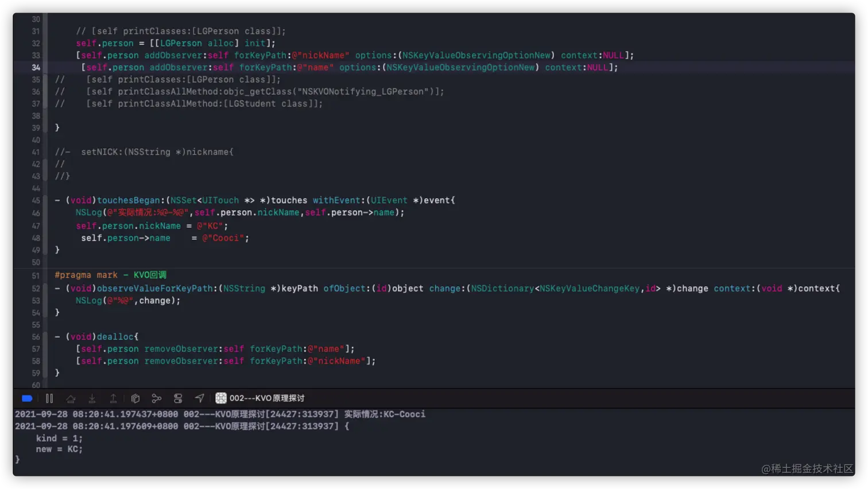Click 'removeObserver:self' on line 57
868x489 pixels.
194,349
